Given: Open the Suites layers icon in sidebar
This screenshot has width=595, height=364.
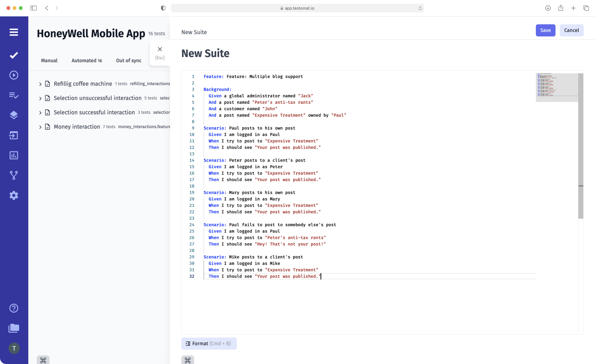Looking at the screenshot, I should point(14,115).
